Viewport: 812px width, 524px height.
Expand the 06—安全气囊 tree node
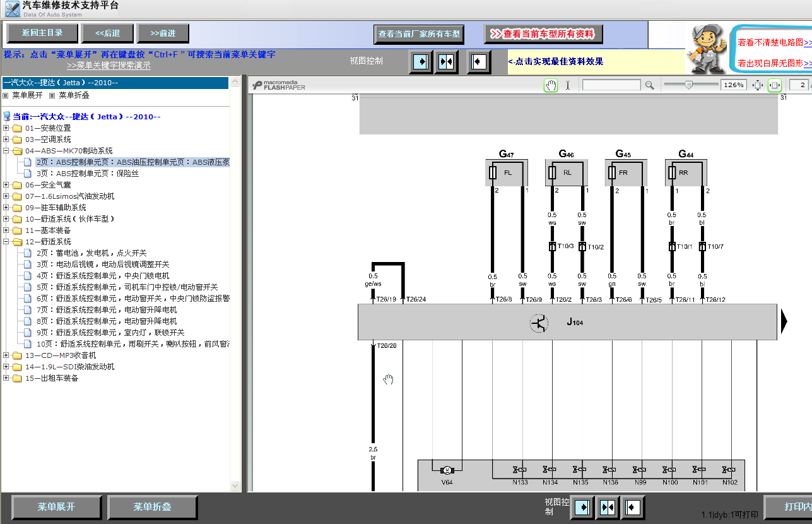click(x=6, y=185)
